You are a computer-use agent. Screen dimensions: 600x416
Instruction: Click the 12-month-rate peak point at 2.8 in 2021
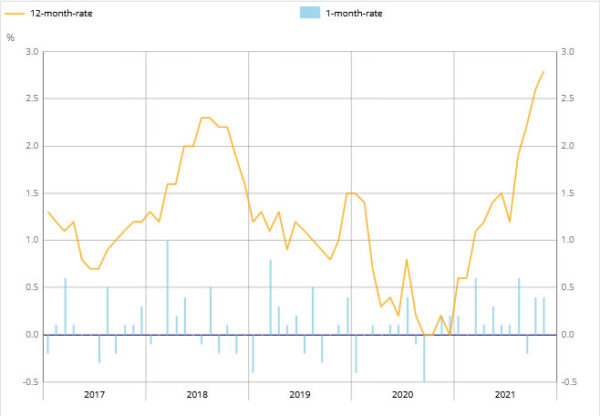[543, 71]
